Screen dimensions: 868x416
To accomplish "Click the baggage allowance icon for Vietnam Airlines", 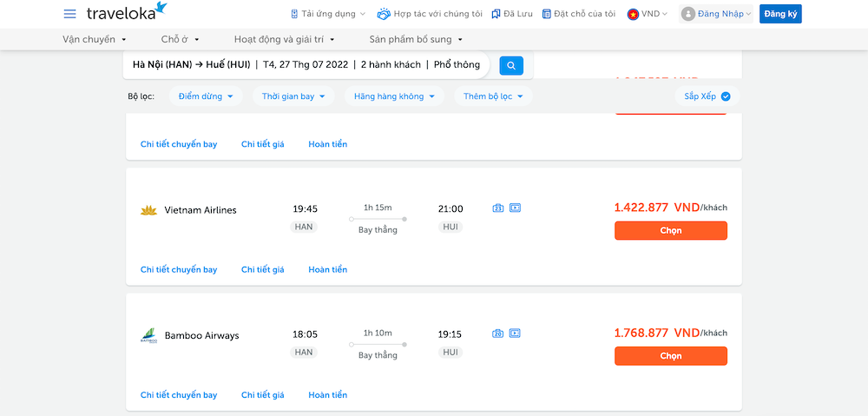I will [x=498, y=208].
